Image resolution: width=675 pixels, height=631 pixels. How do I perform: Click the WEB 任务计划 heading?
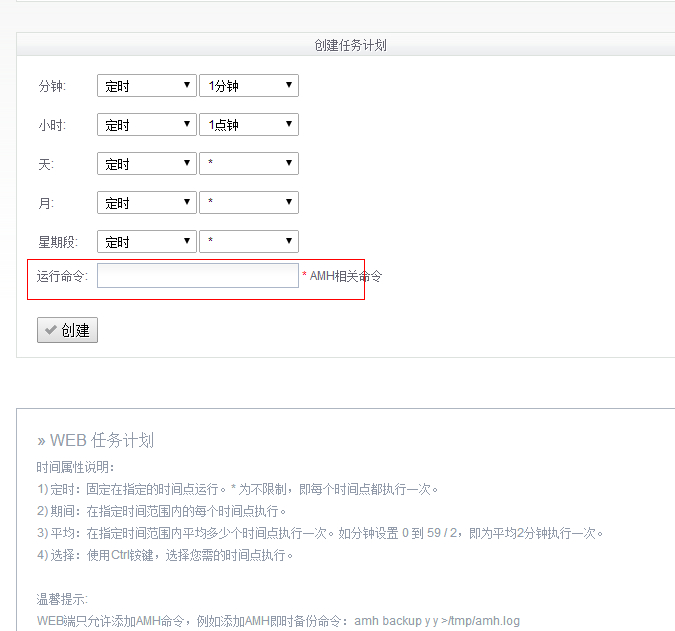click(x=95, y=441)
